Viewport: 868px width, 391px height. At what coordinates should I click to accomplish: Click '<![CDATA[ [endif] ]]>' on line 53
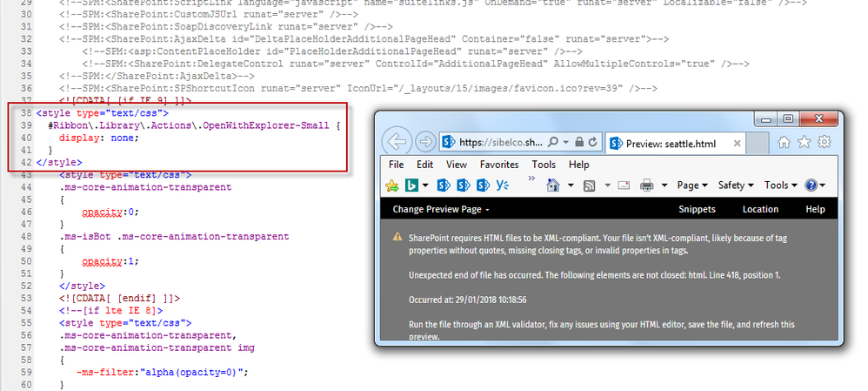(119, 298)
